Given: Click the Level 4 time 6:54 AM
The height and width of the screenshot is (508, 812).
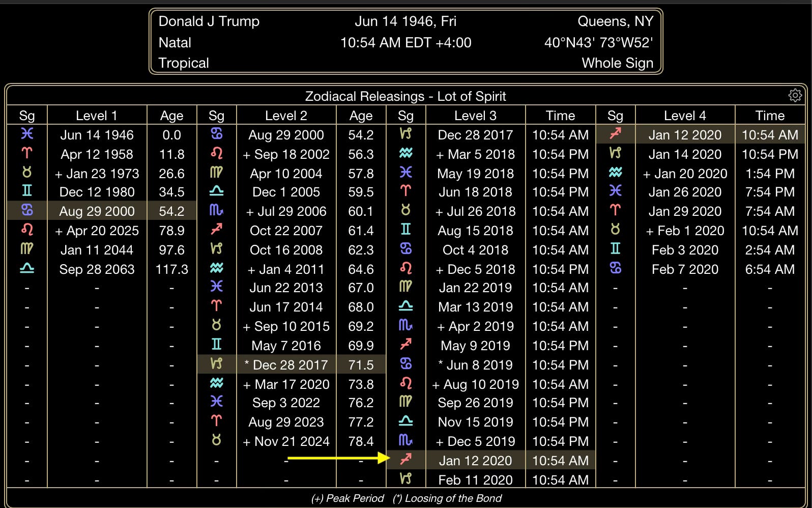Looking at the screenshot, I should click(770, 269).
